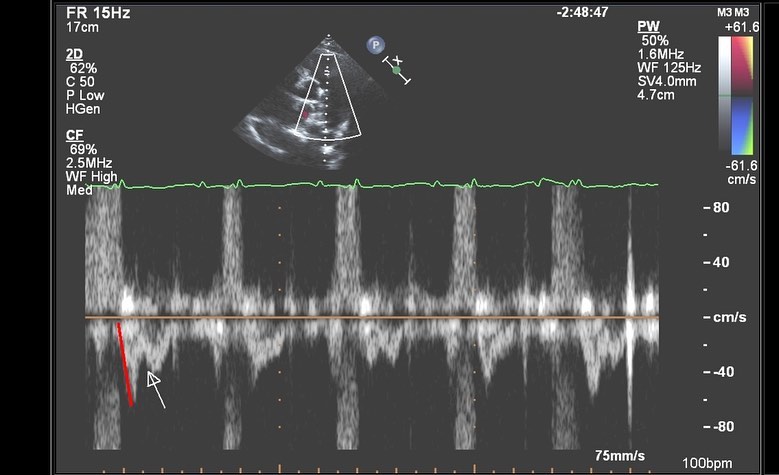Select the CF color flow heading
This screenshot has width=779, height=475.
(x=75, y=135)
